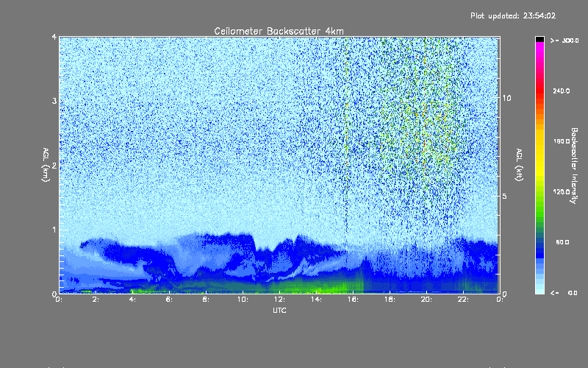Click the "<= 0.0" colorbar label
Viewport: 588px width, 368px height.
click(x=564, y=293)
